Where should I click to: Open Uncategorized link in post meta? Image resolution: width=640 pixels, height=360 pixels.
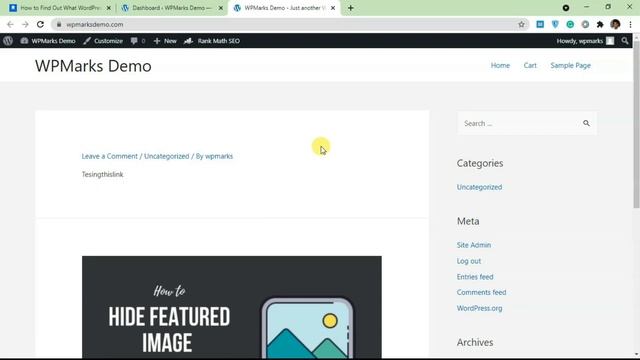pos(167,156)
